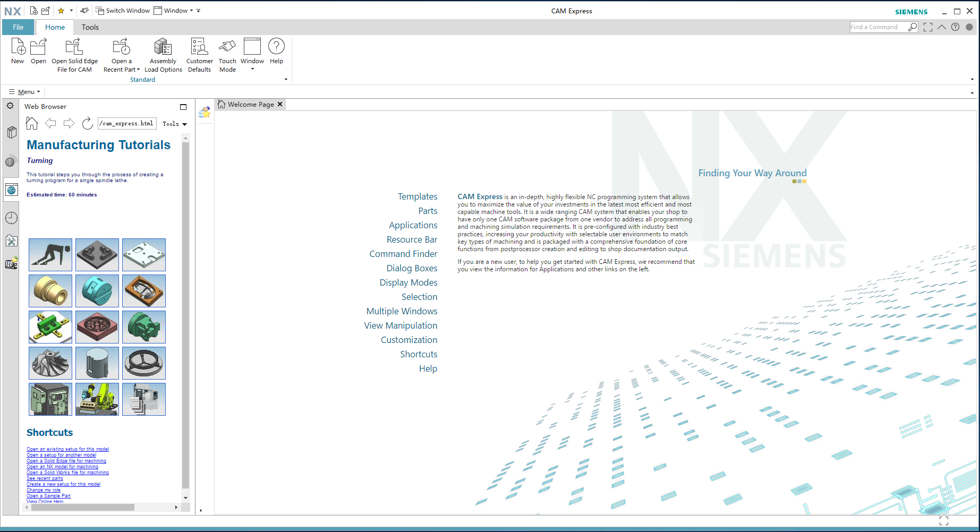980x532 pixels.
Task: Switch to the Tools tab
Action: coord(90,27)
